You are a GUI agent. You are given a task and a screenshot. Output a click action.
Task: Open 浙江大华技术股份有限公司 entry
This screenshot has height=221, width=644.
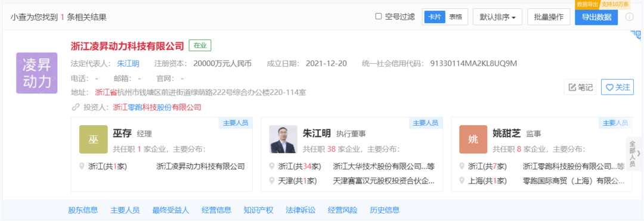pyautogui.click(x=384, y=166)
